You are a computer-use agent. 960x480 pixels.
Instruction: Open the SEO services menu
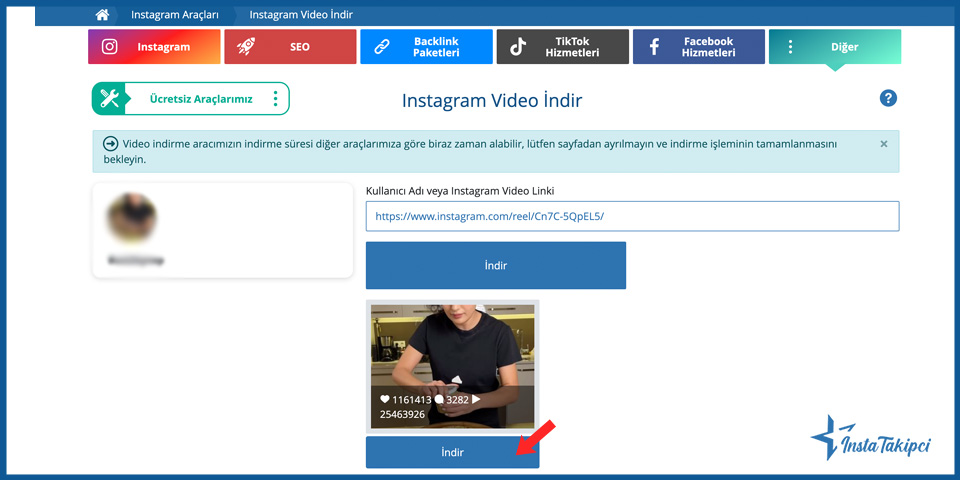point(290,47)
